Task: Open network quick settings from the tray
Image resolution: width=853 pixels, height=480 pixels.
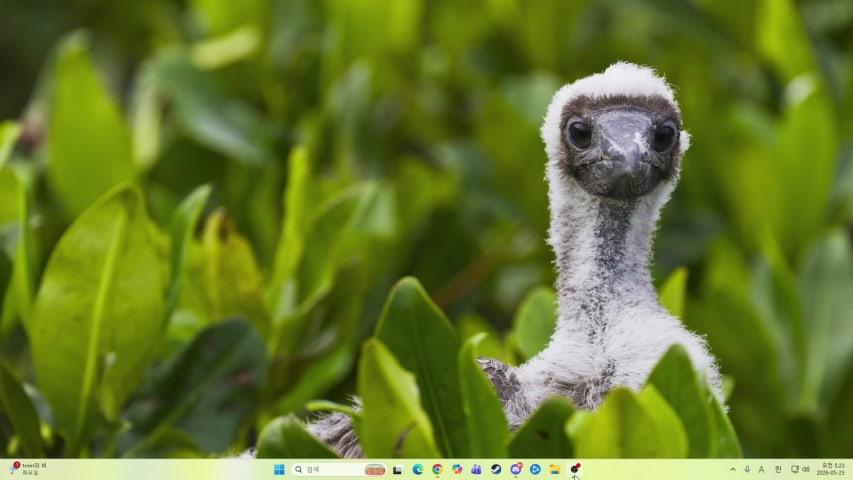Action: pos(794,469)
